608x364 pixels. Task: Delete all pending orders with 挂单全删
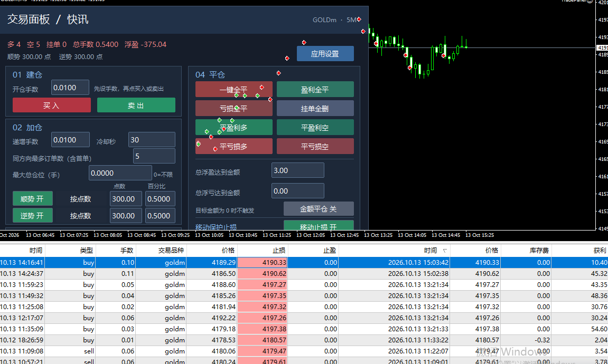pyautogui.click(x=315, y=108)
